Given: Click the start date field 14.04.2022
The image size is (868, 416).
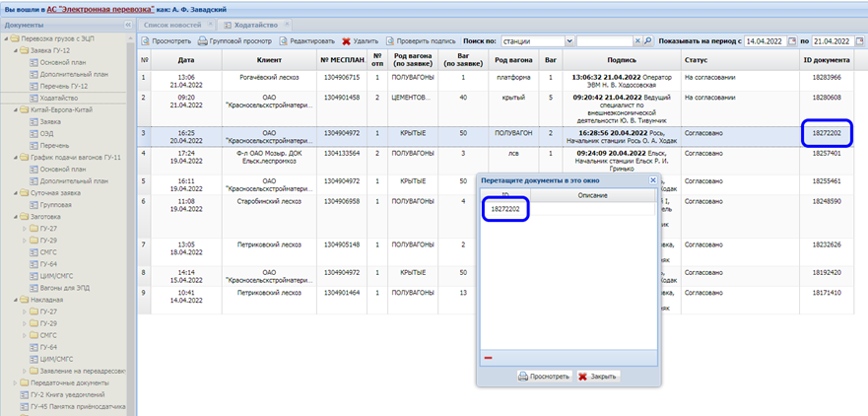Looking at the screenshot, I should pyautogui.click(x=765, y=41).
